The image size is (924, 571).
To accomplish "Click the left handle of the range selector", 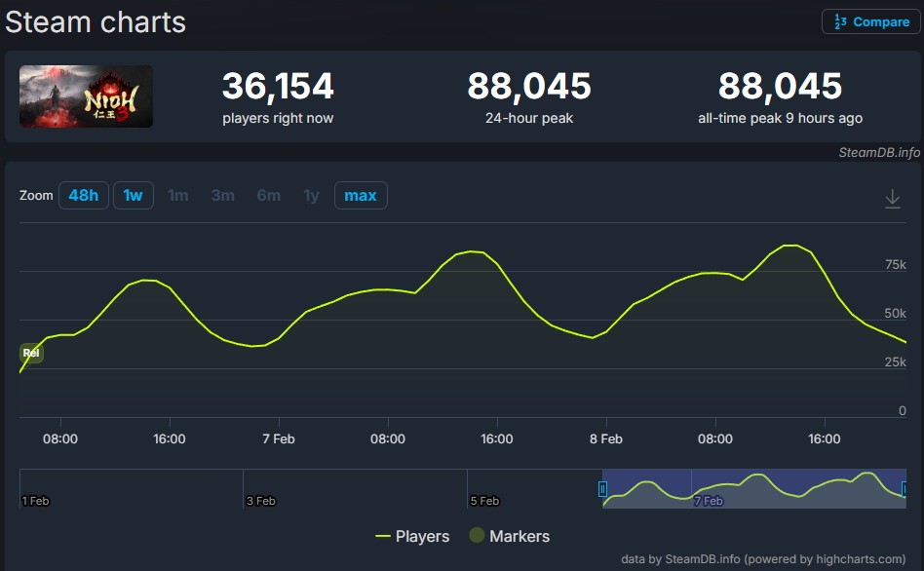I will click(x=603, y=487).
